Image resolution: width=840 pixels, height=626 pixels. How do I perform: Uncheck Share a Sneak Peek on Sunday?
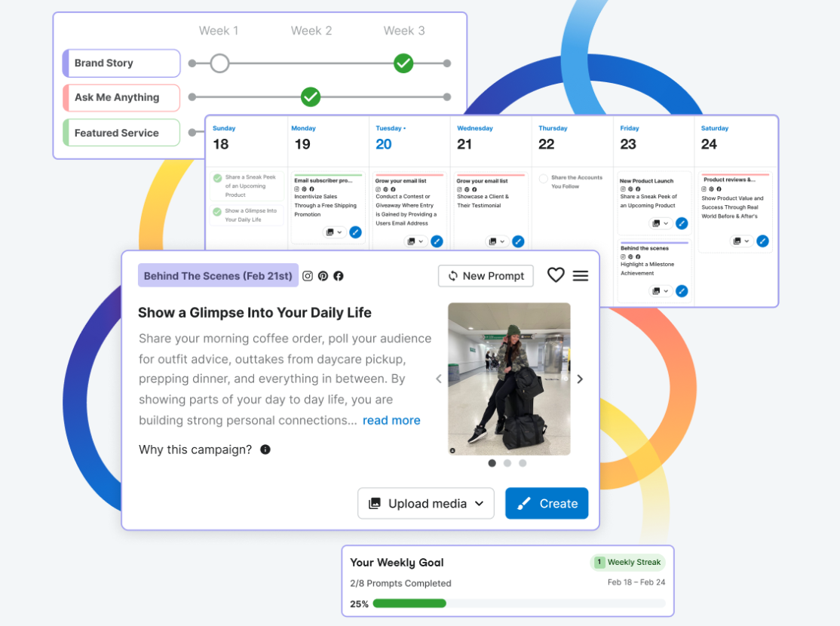(217, 179)
